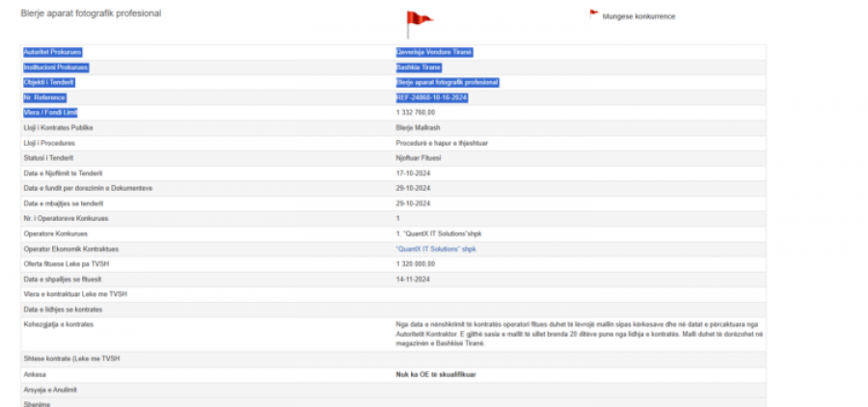
Task: Click the large red flag icon
Action: point(420,24)
